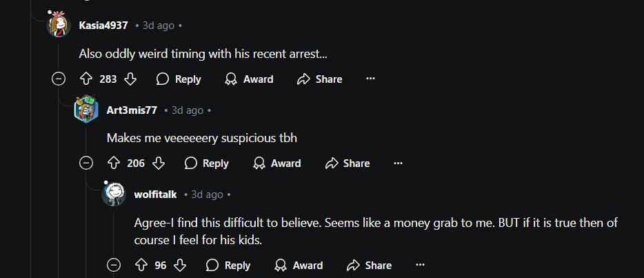Viewport: 644px width, 278px height.
Task: Downvote Kasia4937's comment
Action: click(x=130, y=79)
